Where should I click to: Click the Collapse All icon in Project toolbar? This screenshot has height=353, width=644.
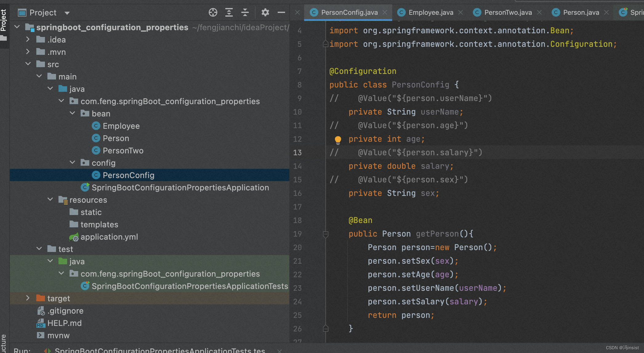(245, 12)
